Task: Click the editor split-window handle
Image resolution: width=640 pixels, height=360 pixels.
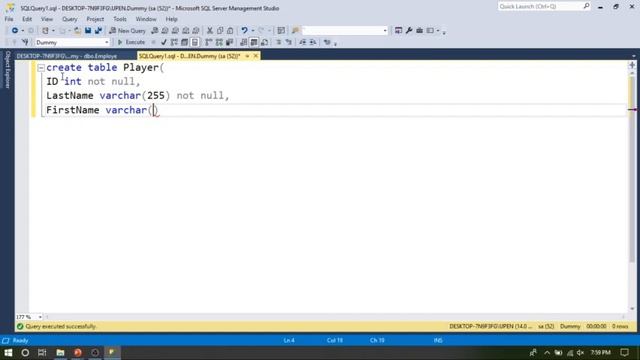Action: (x=632, y=64)
